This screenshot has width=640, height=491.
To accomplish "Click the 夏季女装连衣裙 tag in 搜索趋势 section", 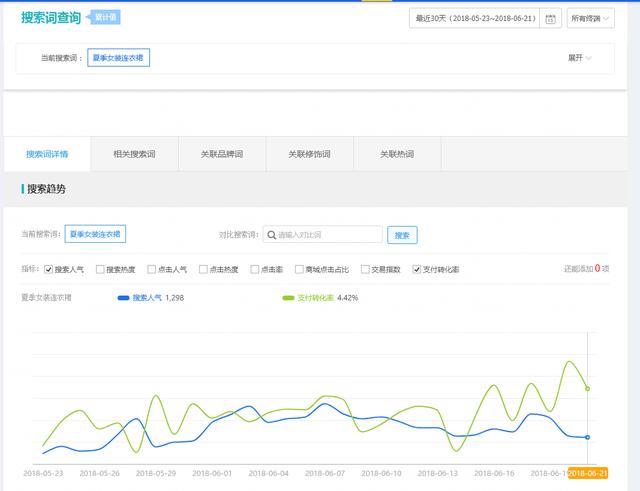I will [x=95, y=234].
